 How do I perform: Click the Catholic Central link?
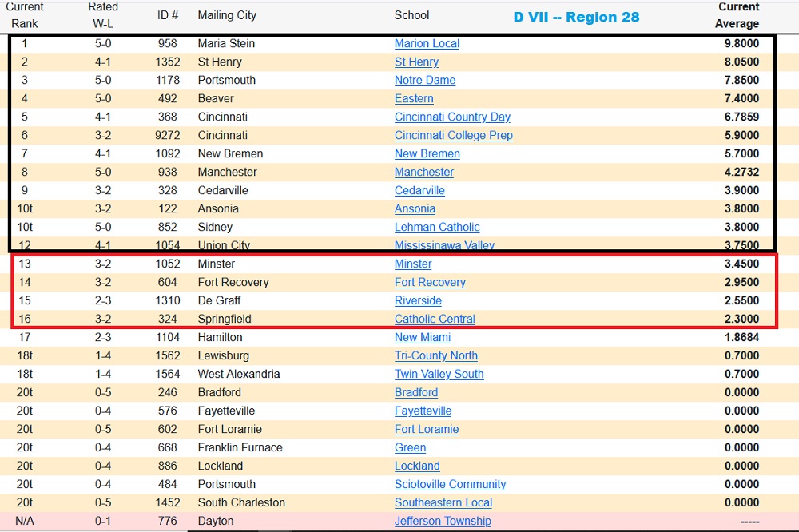pos(435,320)
